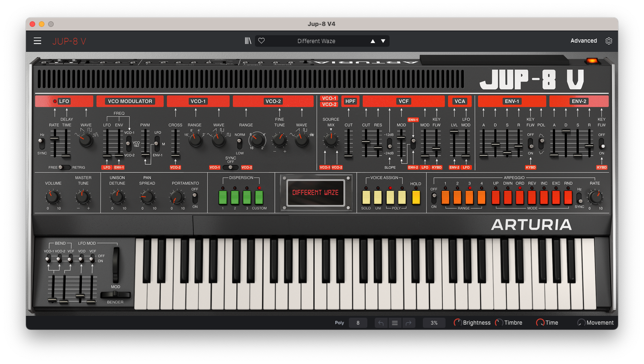Toggle the ARPEGGIO OFF/ON switch
644x364 pixels.
pos(434,198)
